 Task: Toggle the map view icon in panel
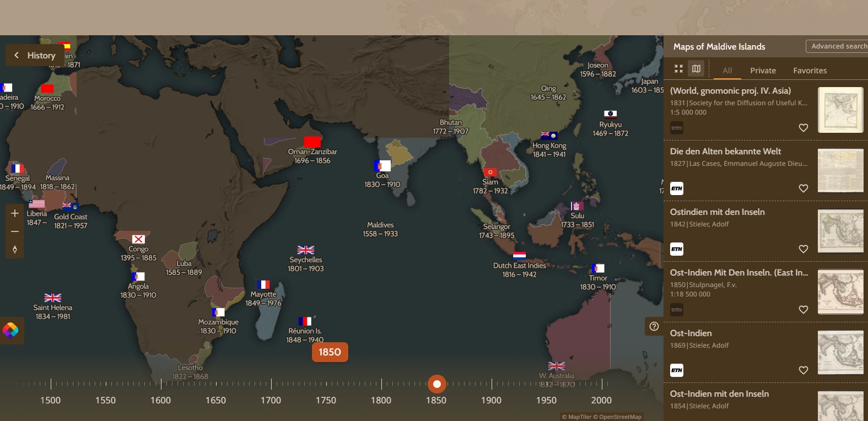click(697, 69)
